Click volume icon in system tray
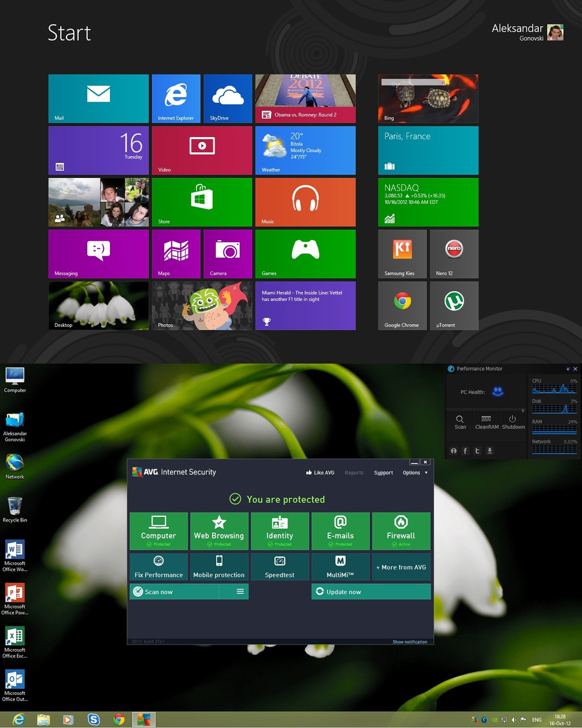The width and height of the screenshot is (582, 728). click(513, 720)
